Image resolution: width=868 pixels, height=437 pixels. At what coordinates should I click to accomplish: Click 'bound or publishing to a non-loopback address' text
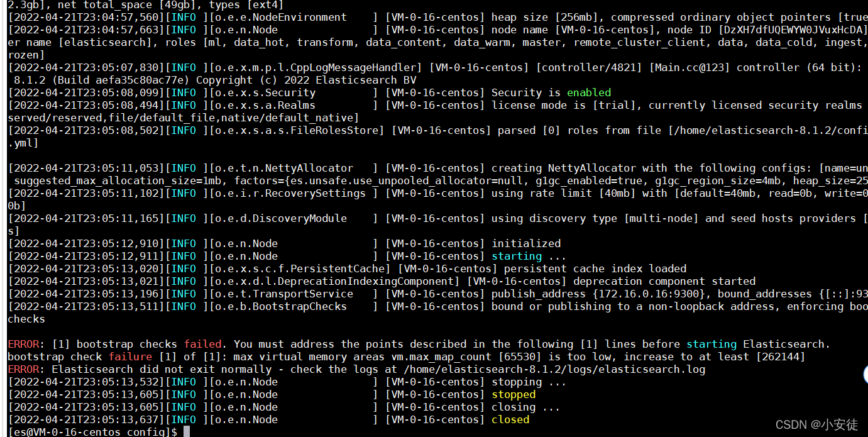pyautogui.click(x=633, y=306)
